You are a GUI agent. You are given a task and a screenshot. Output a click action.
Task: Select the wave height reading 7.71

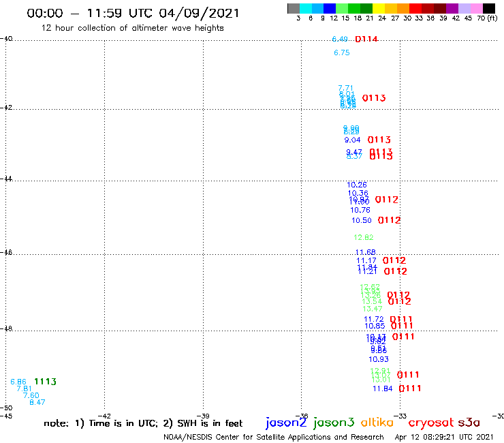(345, 88)
